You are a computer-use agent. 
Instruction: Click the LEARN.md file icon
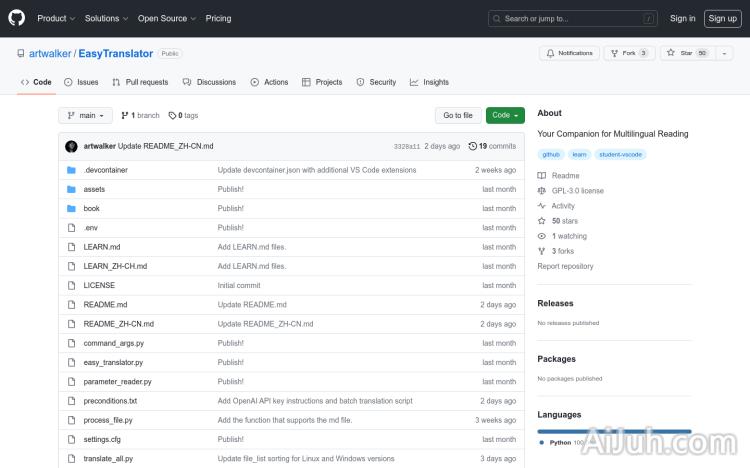(71, 247)
